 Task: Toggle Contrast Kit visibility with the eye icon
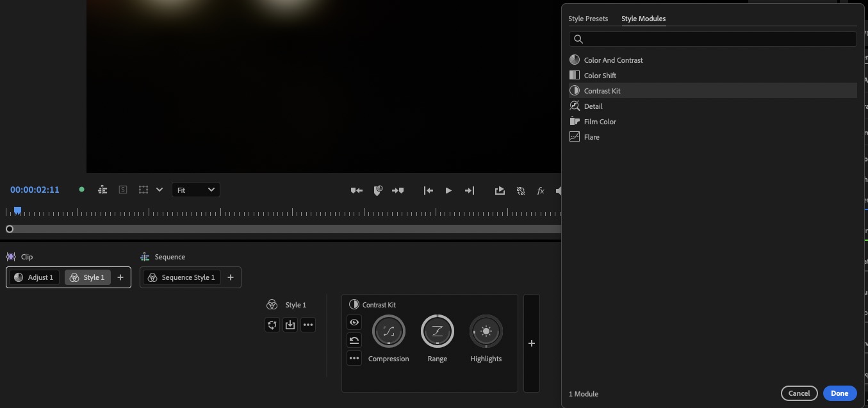click(354, 322)
